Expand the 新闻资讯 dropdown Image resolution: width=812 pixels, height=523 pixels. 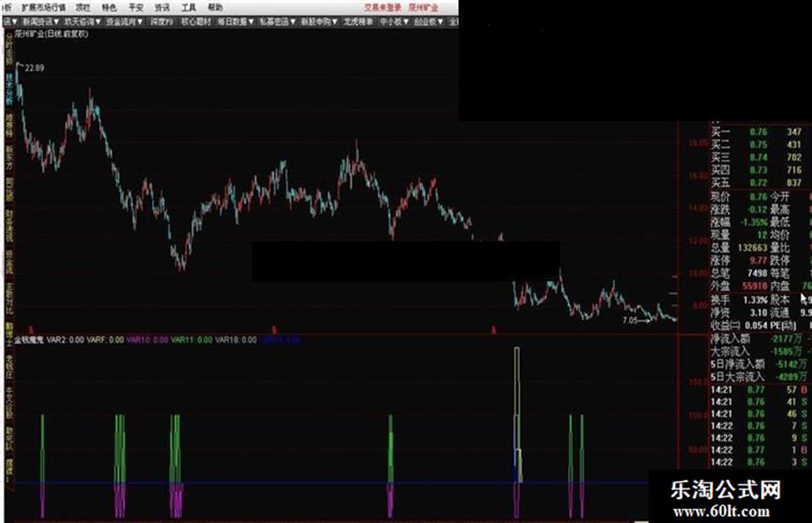pos(41,21)
